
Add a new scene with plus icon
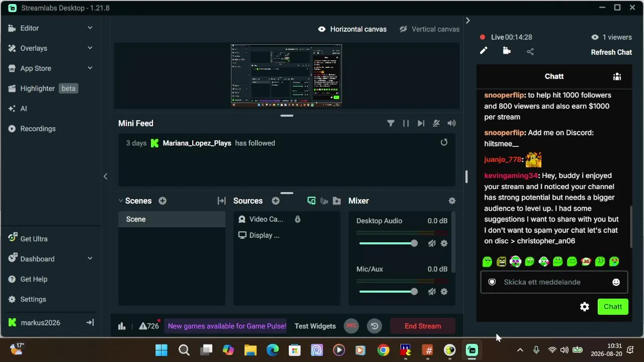(163, 201)
